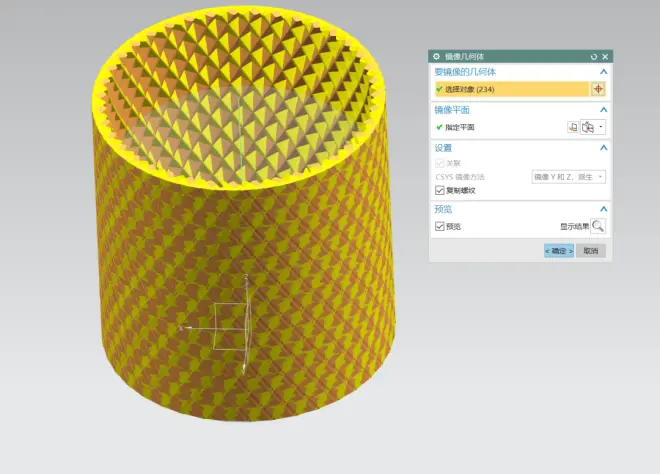660x474 pixels.
Task: Open the CSYS 镜像方法 dropdown
Action: [x=568, y=177]
